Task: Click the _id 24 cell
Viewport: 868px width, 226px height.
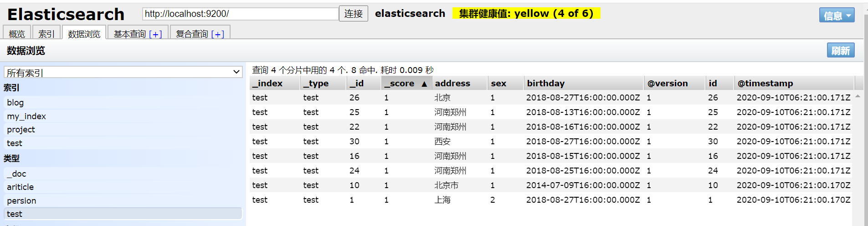Action: (x=354, y=171)
